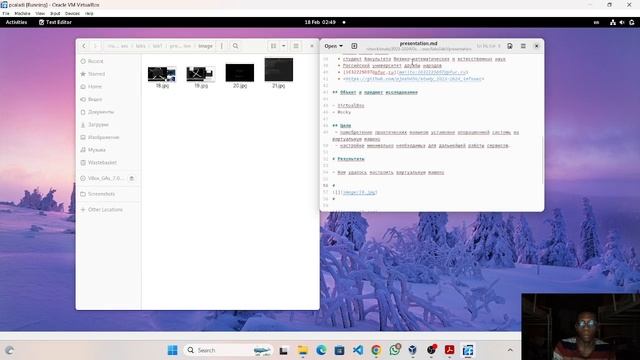640x360 pixels.
Task: Show hidden system tray icons
Action: (510, 350)
